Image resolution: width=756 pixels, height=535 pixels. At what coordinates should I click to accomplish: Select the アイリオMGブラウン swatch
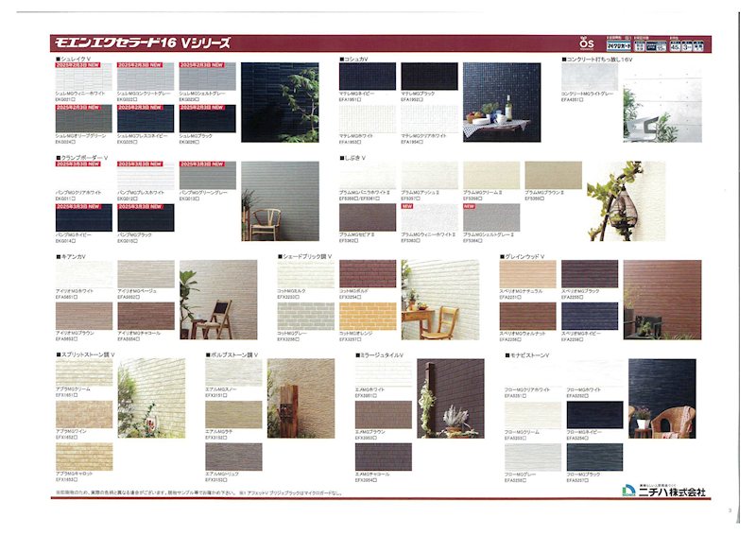[84, 317]
